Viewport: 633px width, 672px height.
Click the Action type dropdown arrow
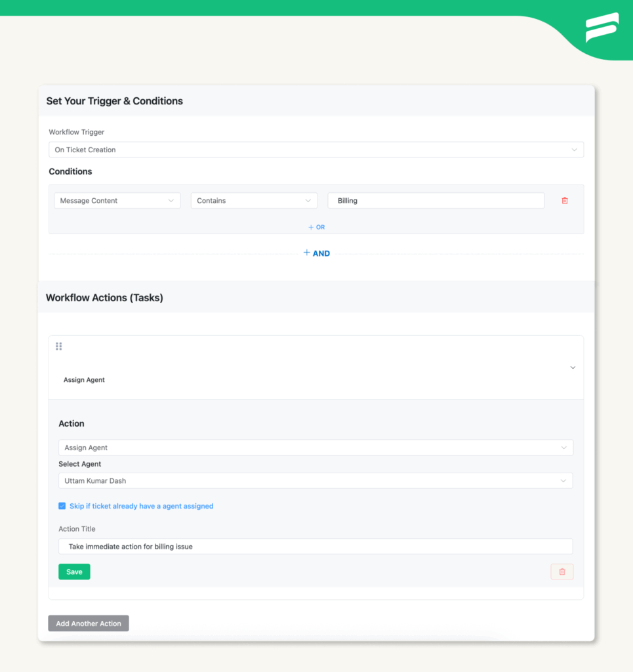[x=563, y=447]
